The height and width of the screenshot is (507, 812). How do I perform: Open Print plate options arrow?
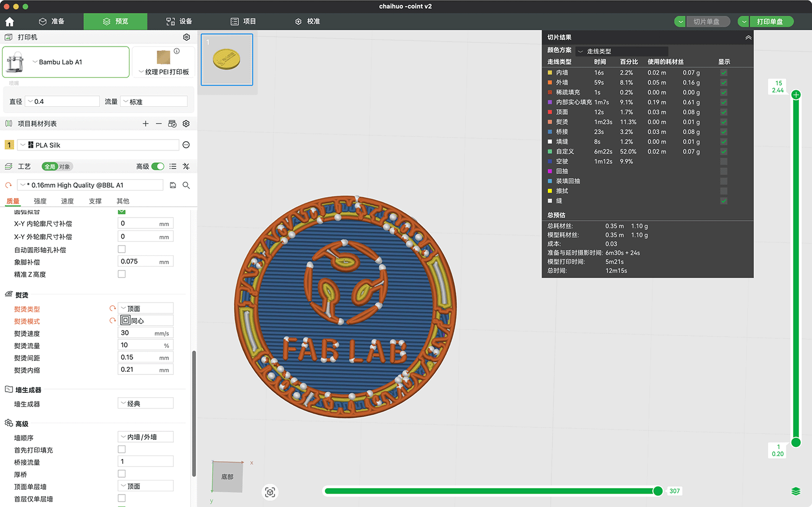tap(744, 22)
